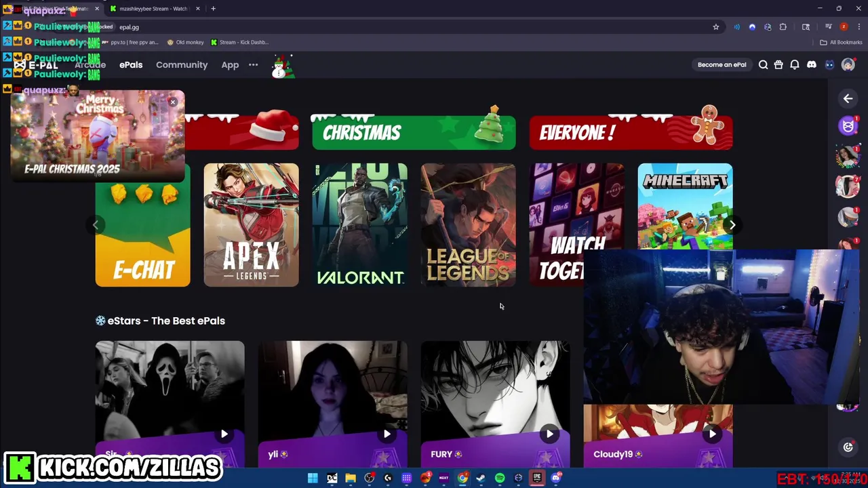Open the Discord icon in E-Pal header

coord(812,65)
